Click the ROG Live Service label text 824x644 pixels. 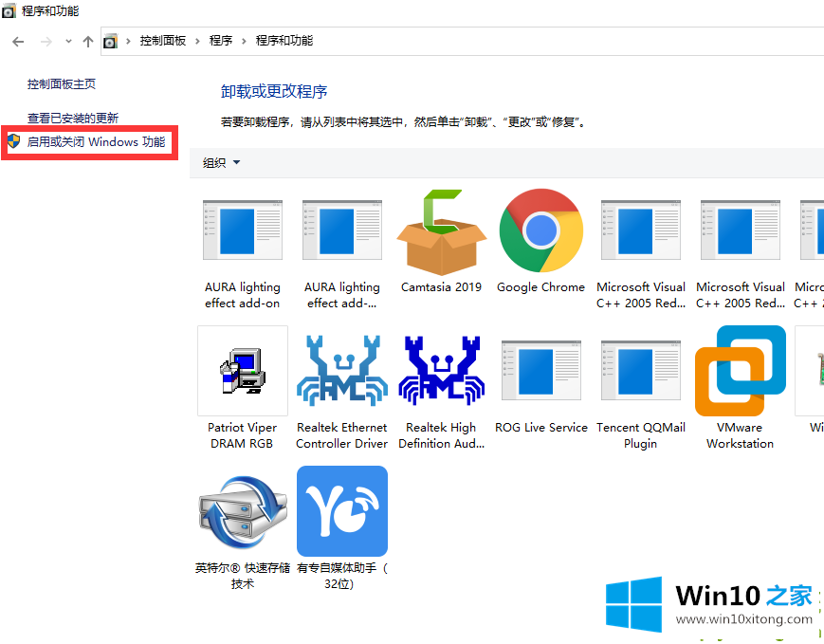tap(541, 428)
